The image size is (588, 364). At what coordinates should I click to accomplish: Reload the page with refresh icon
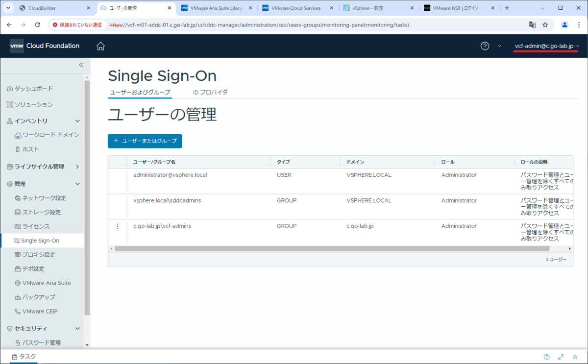[x=37, y=24]
